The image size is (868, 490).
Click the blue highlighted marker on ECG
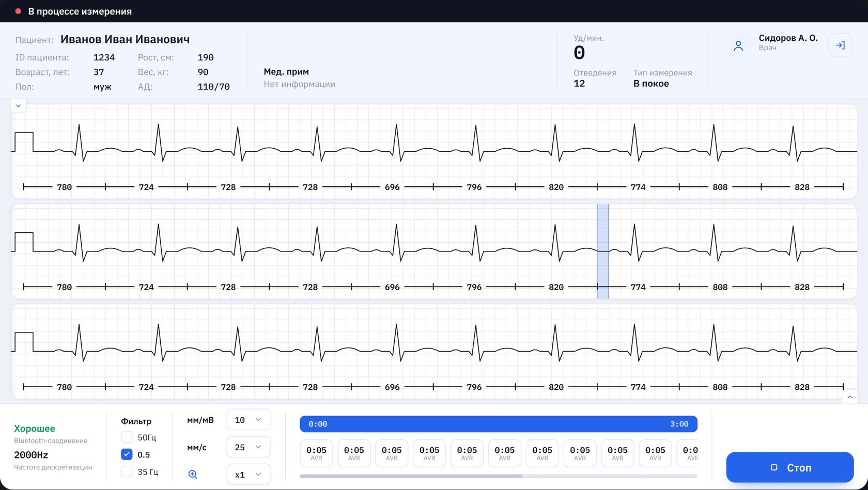603,251
